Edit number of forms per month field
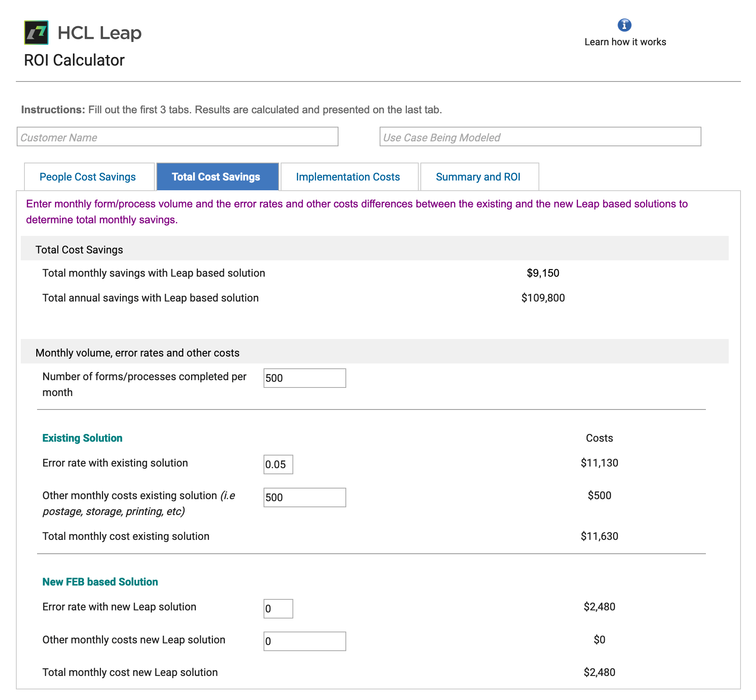The image size is (756, 700). [305, 378]
